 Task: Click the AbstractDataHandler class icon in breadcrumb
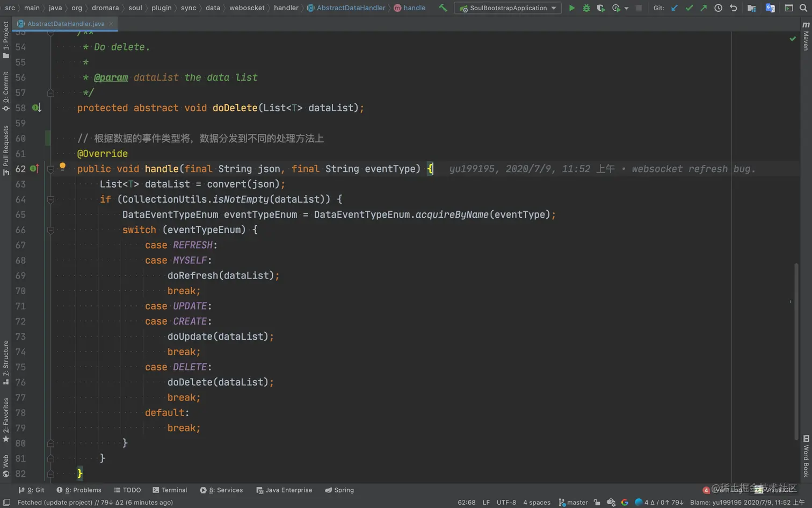pos(310,8)
